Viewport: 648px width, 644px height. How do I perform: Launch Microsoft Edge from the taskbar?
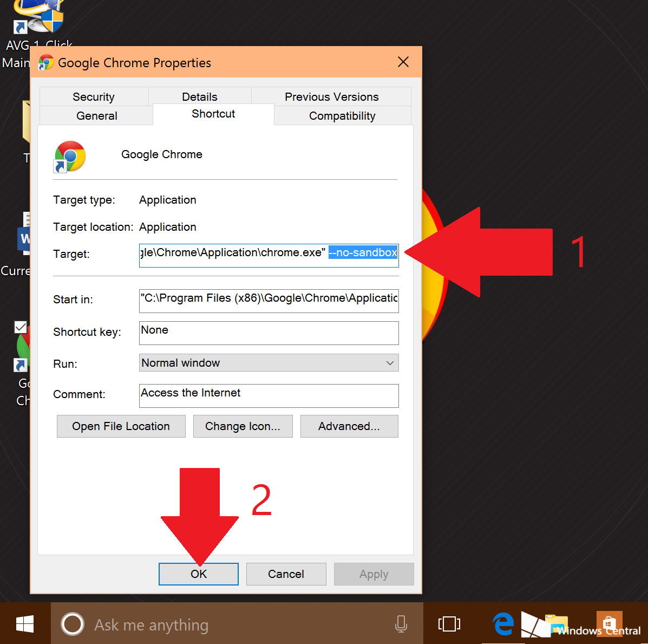pyautogui.click(x=503, y=624)
